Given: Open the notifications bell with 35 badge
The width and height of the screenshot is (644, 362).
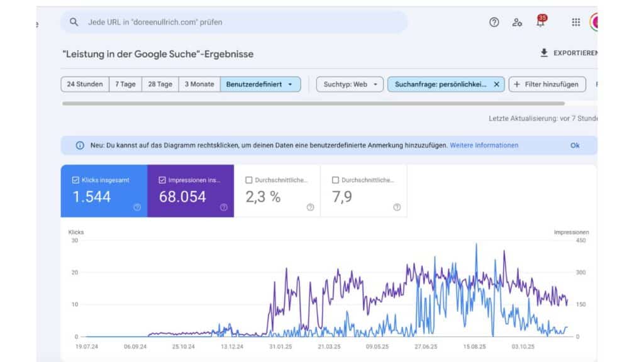Looking at the screenshot, I should [540, 22].
